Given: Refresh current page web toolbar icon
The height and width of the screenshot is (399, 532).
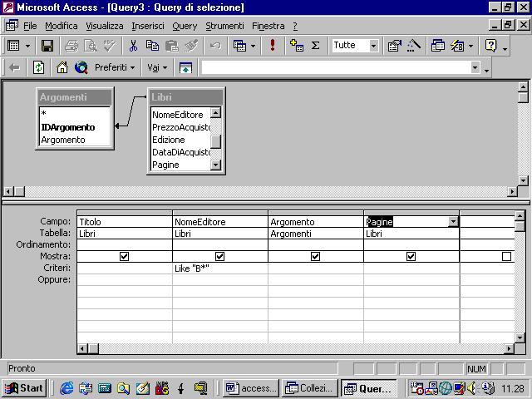Looking at the screenshot, I should [38, 68].
